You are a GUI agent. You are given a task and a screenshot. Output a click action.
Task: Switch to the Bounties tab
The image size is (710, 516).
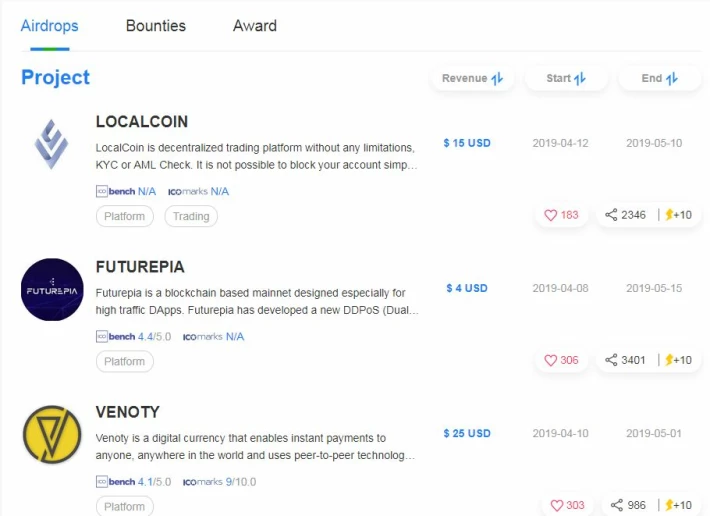(x=156, y=26)
